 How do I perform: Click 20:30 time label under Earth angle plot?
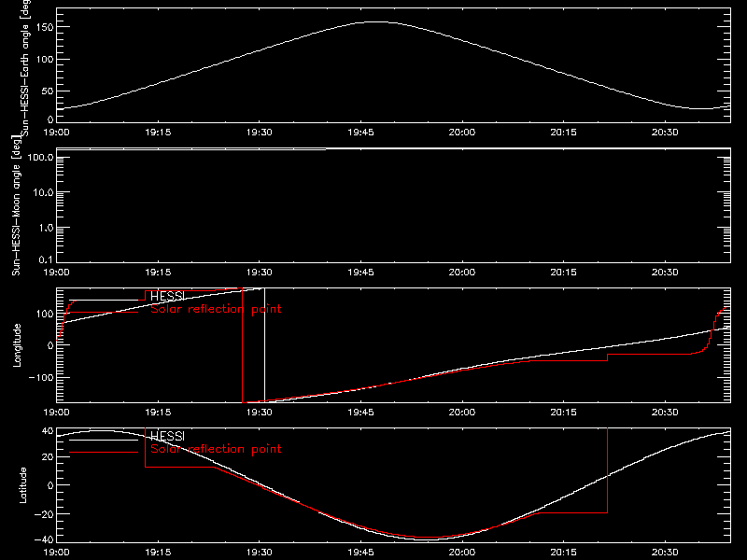(665, 133)
